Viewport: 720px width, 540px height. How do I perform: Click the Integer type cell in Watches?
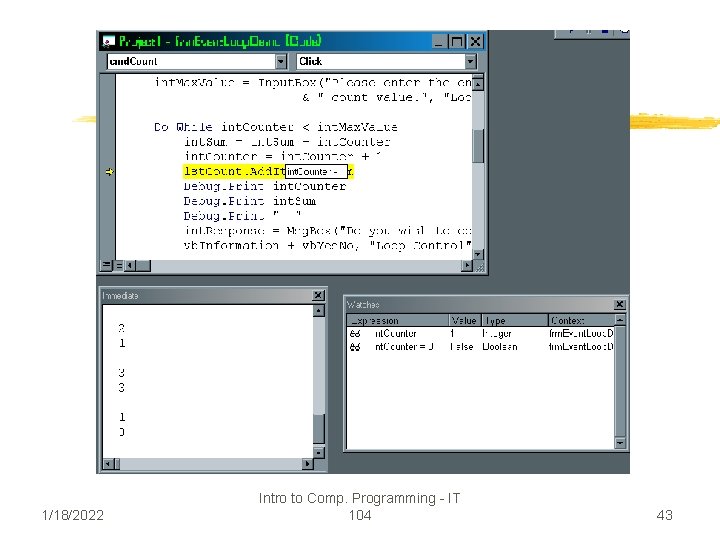point(497,333)
